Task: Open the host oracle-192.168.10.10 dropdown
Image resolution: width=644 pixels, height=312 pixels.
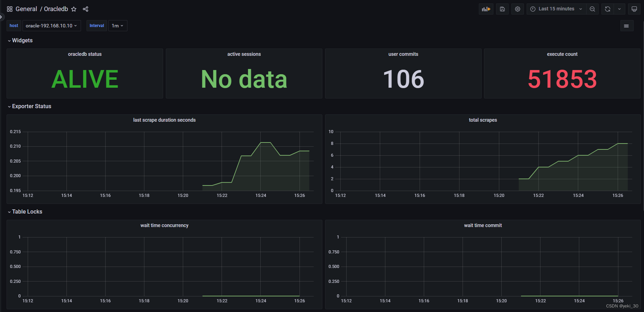Action: (x=52, y=26)
